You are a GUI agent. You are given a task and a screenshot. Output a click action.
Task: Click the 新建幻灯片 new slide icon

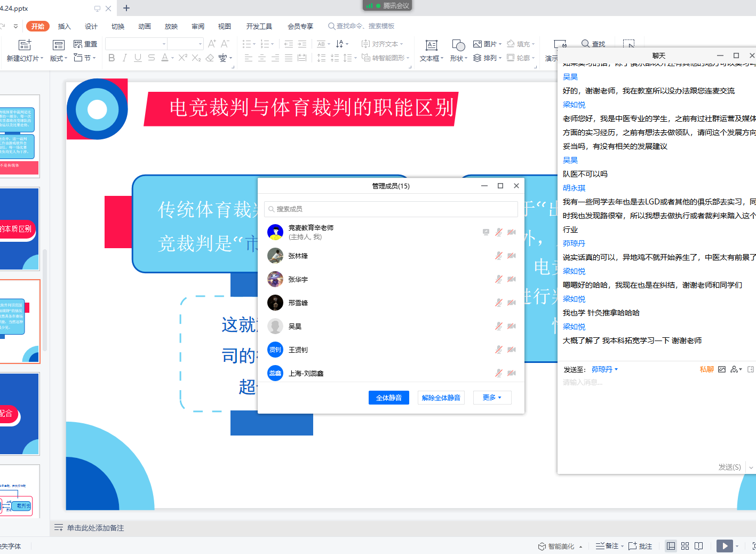click(x=25, y=45)
